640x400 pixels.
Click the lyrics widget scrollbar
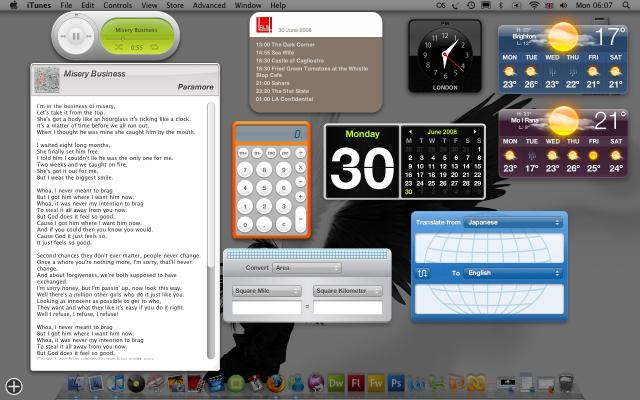coord(211,231)
